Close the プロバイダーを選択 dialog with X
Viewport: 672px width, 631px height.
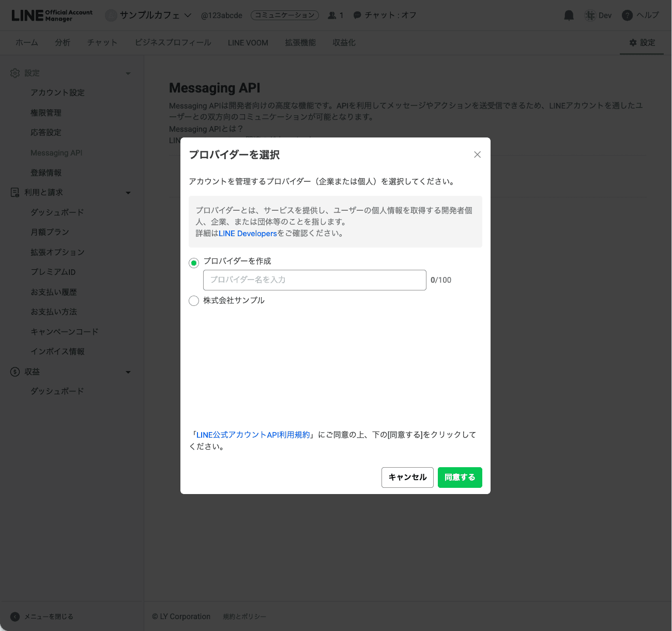tap(477, 155)
